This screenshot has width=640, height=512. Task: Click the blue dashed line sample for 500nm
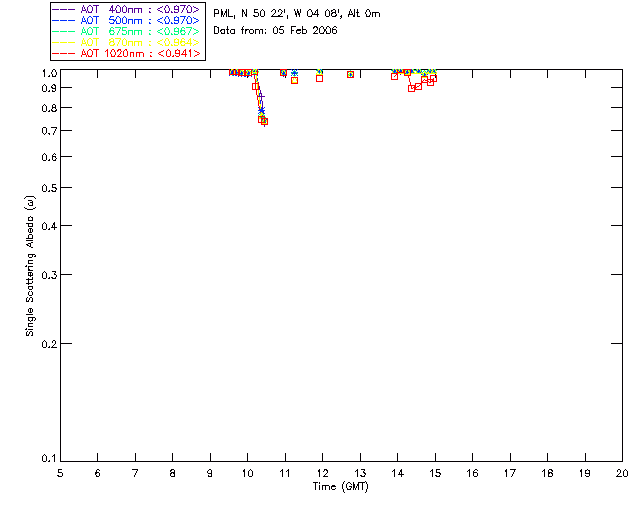click(x=64, y=20)
